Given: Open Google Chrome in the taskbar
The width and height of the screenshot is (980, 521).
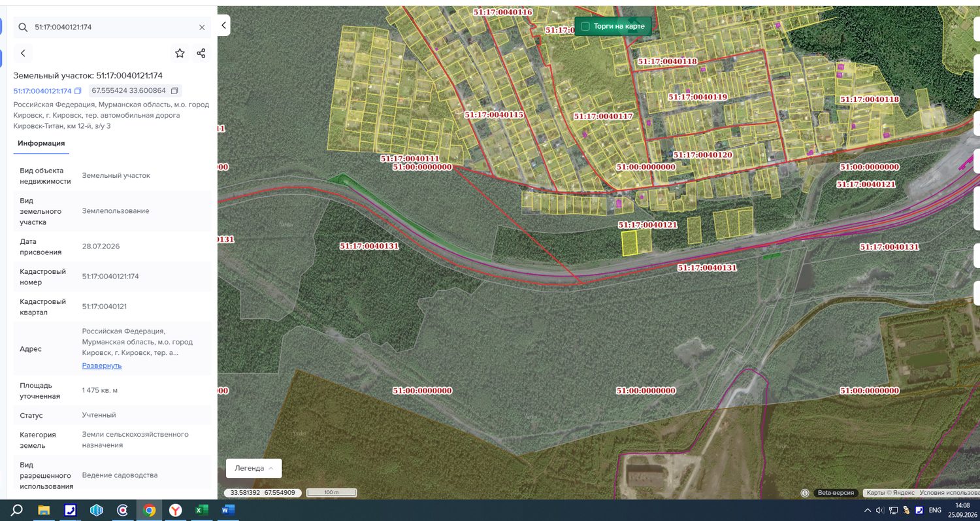Looking at the screenshot, I should pyautogui.click(x=150, y=510).
